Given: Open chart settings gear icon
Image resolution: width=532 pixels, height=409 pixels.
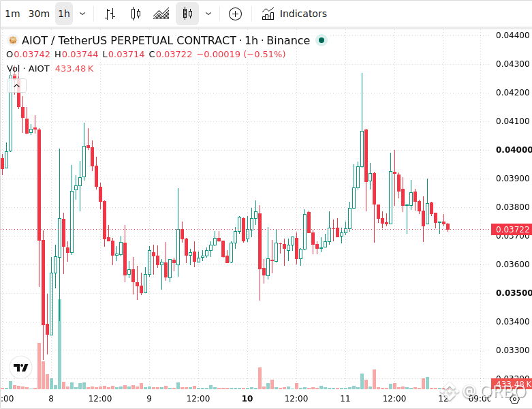Looking at the screenshot, I should (x=515, y=399).
